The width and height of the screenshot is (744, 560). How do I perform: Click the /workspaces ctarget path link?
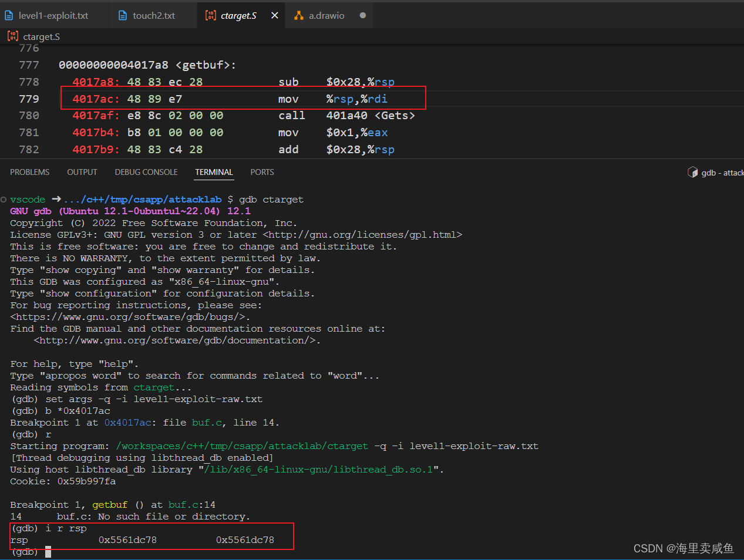(242, 446)
